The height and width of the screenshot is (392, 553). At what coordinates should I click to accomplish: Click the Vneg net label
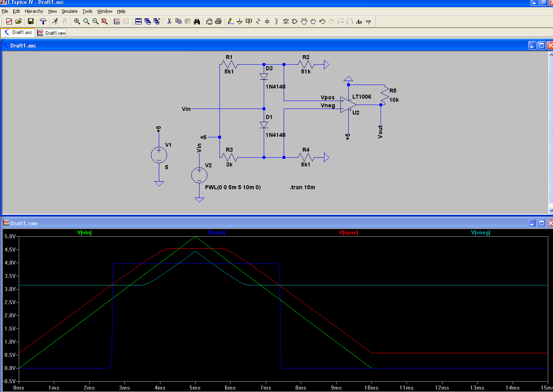(x=328, y=105)
